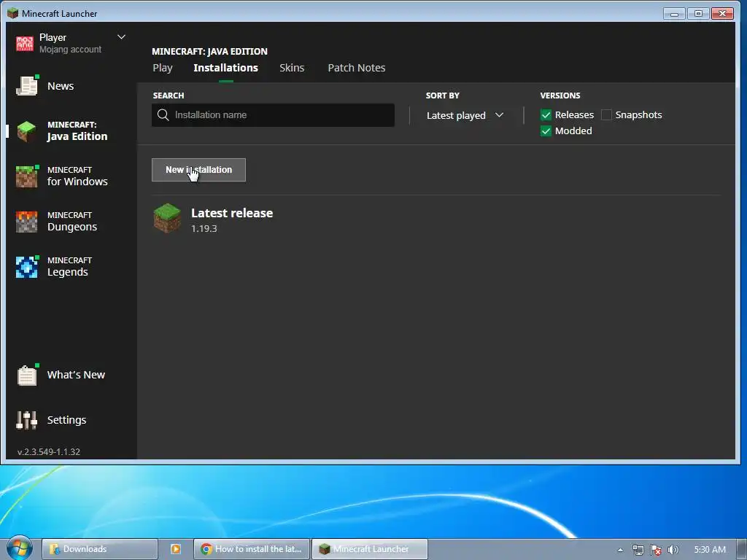Click the Action Center flag tray icon
747x560 pixels.
click(x=656, y=550)
